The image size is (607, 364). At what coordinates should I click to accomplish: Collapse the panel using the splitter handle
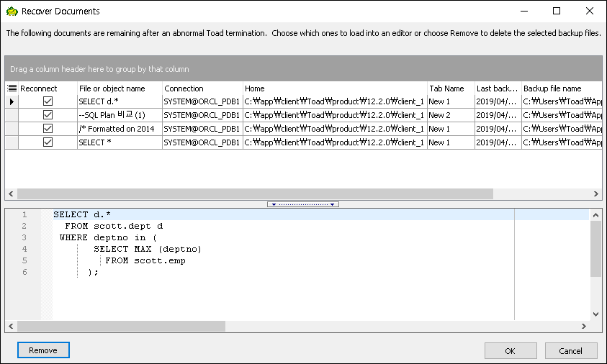tap(302, 204)
